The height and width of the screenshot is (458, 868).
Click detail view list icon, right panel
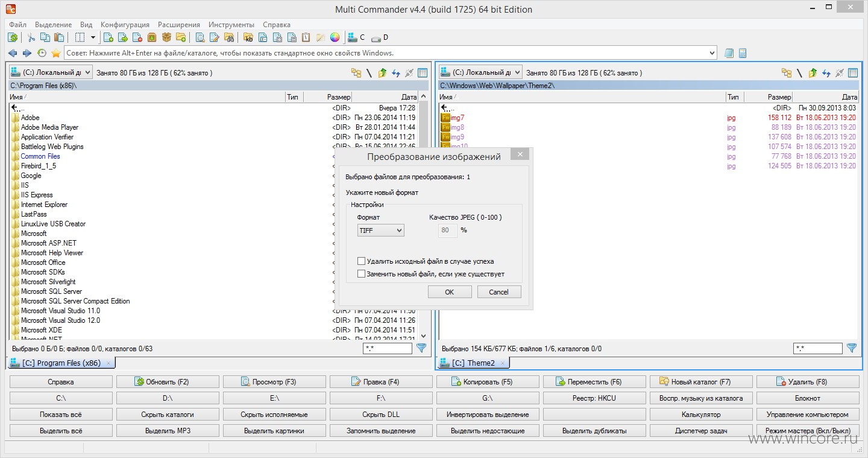tap(853, 73)
